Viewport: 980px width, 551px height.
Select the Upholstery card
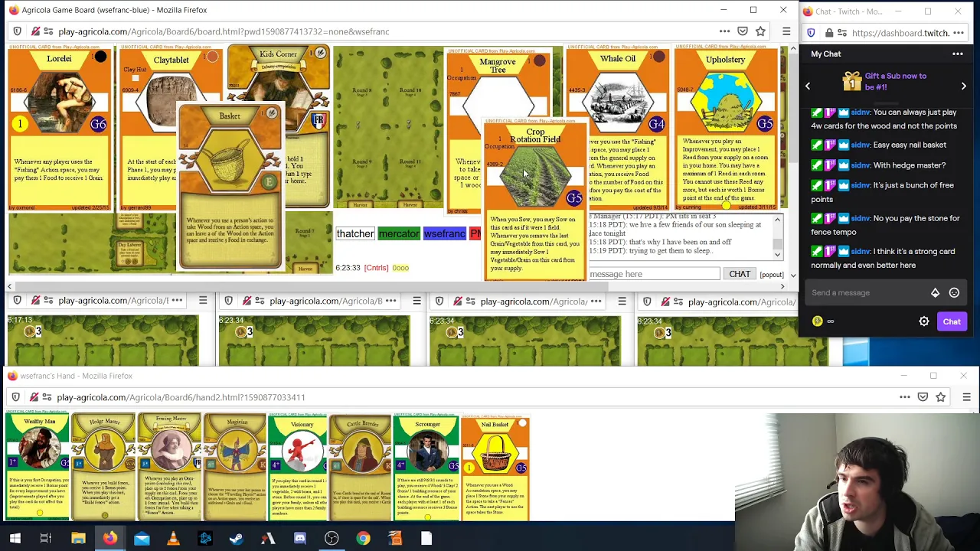[725, 129]
